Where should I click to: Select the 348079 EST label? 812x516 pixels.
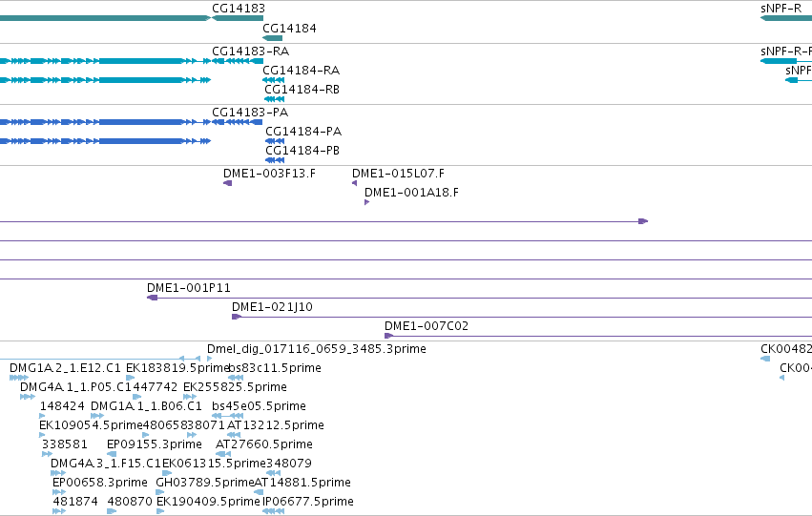coord(288,464)
